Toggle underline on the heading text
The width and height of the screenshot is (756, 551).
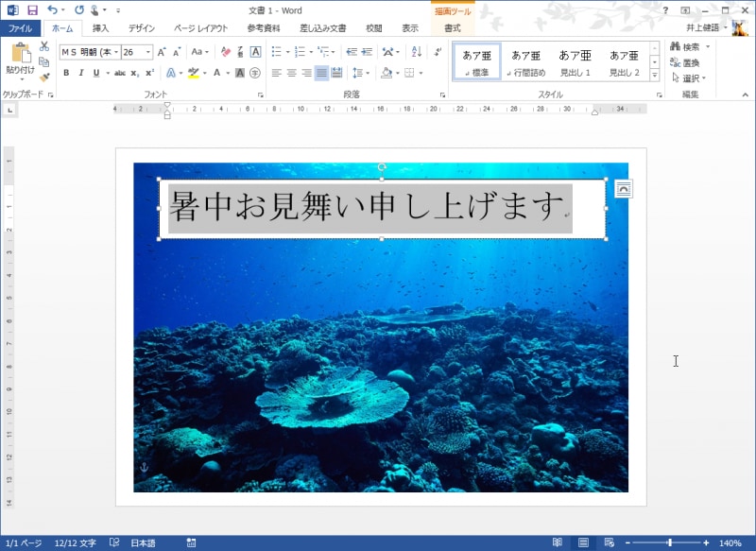(x=95, y=72)
